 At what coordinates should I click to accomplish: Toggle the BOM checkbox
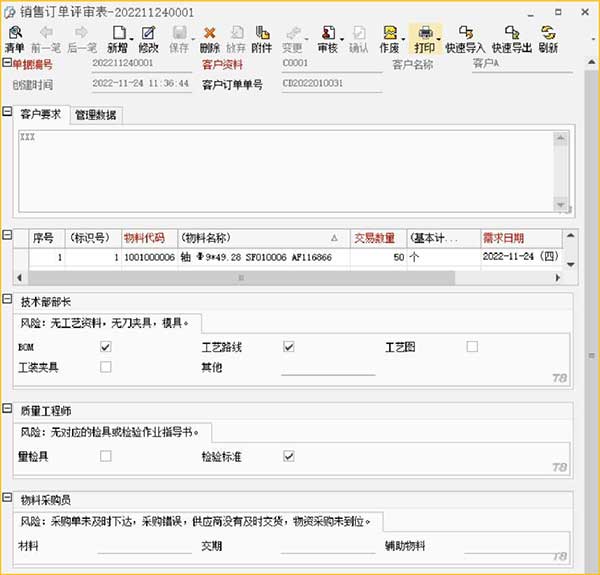tap(106, 347)
